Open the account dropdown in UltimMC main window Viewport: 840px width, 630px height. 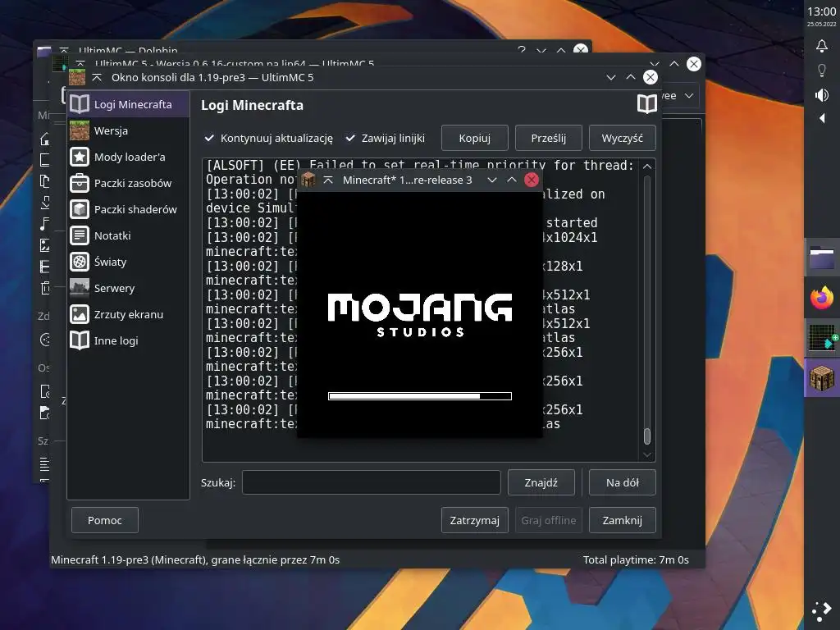click(680, 96)
